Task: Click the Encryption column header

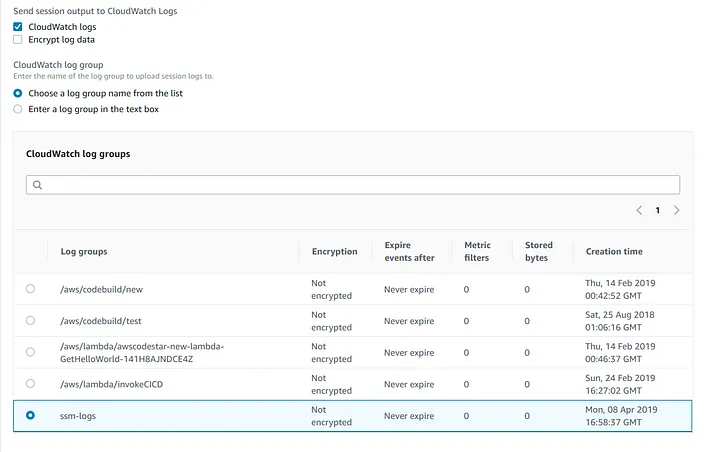Action: 334,252
